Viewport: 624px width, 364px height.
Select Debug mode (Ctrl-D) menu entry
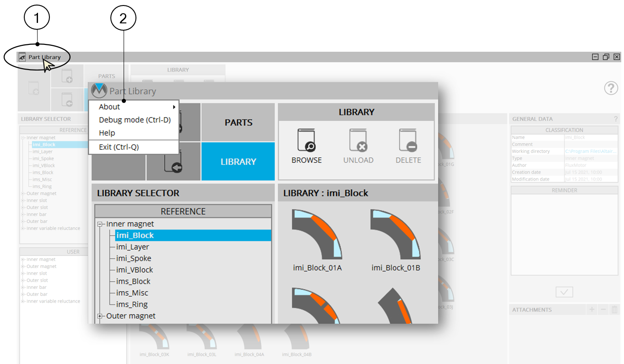pos(135,120)
